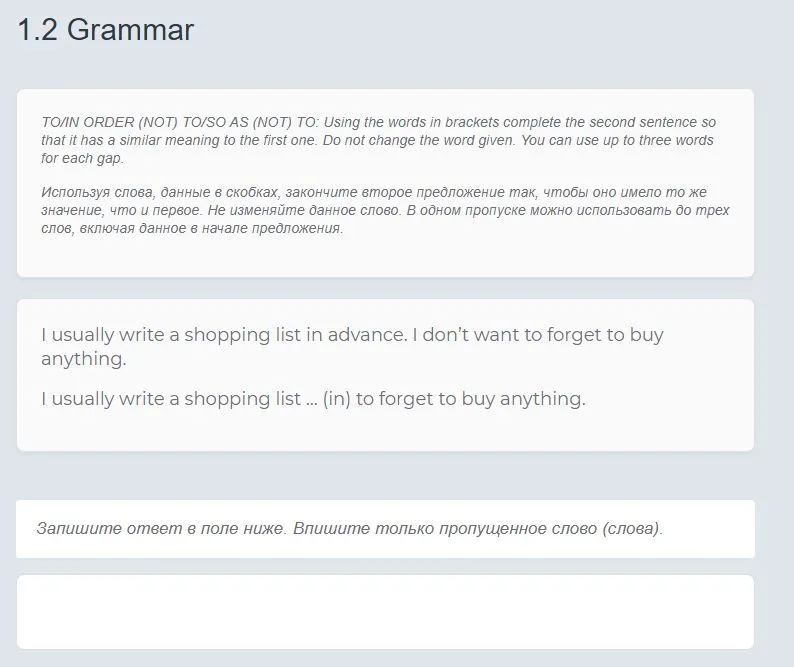Click the empty answer input field
794x667 pixels.
(x=385, y=611)
